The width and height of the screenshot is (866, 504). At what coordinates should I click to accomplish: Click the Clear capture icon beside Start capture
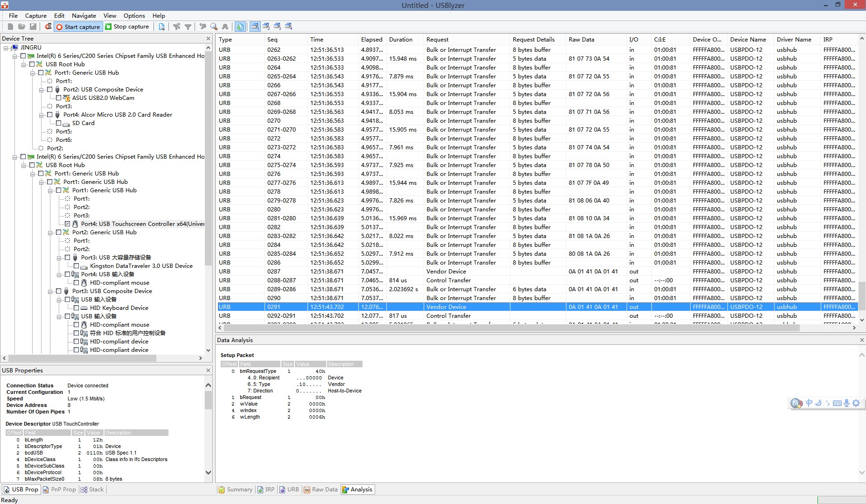[48, 27]
